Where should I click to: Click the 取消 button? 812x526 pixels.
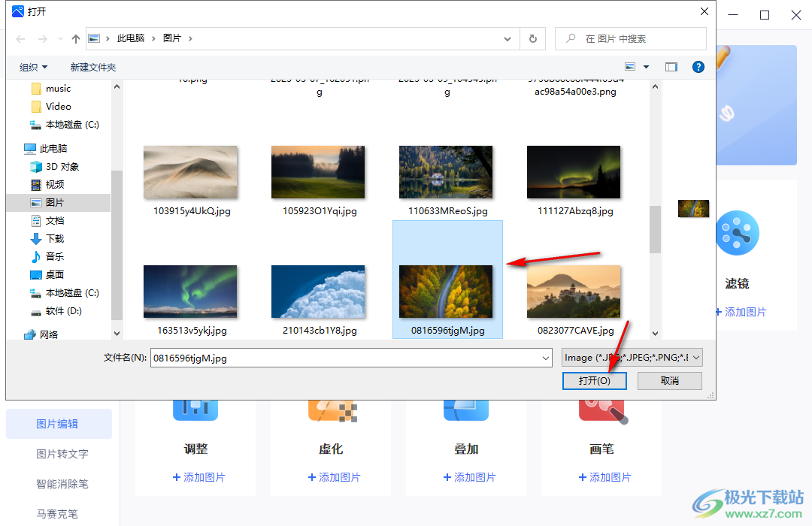tap(670, 380)
